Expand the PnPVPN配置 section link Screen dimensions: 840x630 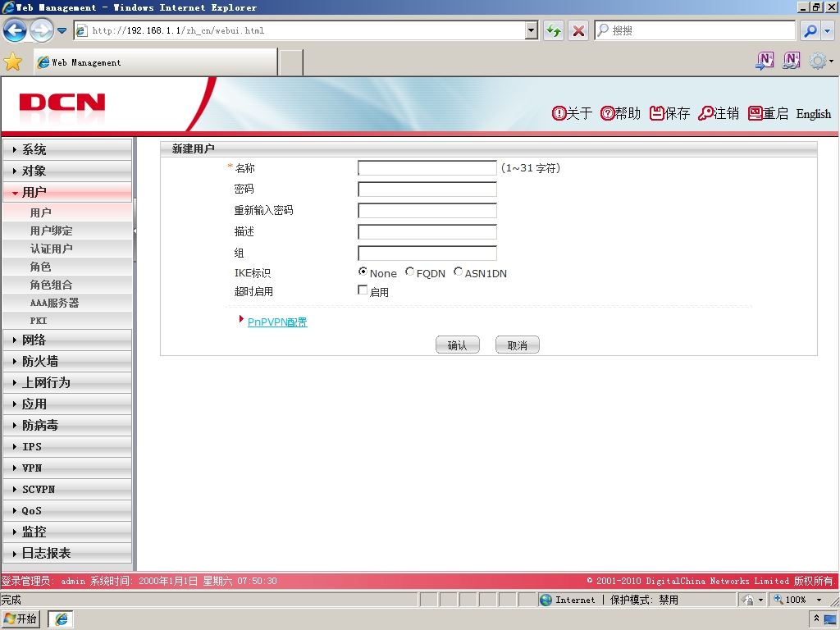[x=277, y=322]
